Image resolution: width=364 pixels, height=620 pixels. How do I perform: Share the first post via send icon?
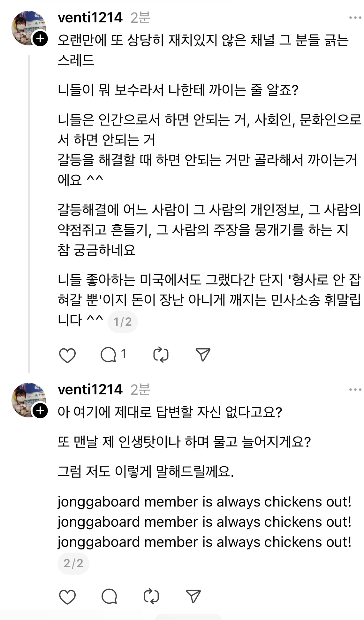[x=203, y=355]
